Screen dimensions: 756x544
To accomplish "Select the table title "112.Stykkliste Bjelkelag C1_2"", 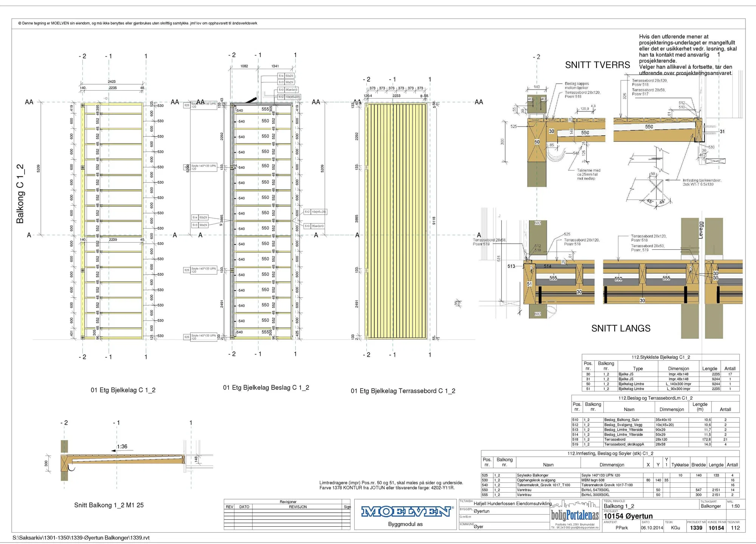I will 661,357.
